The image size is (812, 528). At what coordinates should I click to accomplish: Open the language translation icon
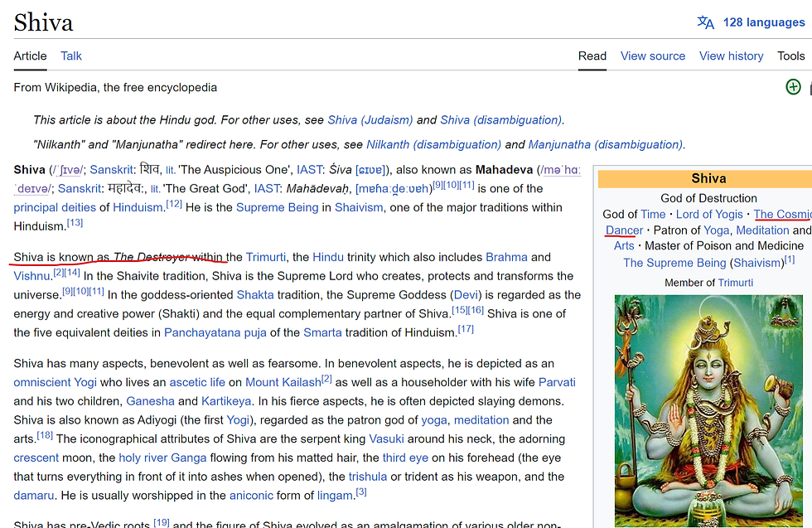coord(705,22)
